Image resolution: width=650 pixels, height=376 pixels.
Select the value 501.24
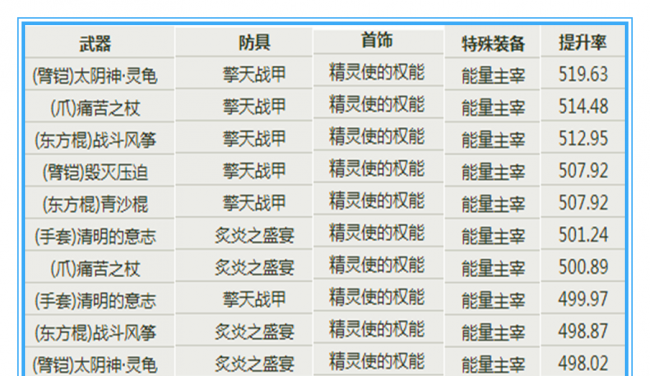coord(583,235)
